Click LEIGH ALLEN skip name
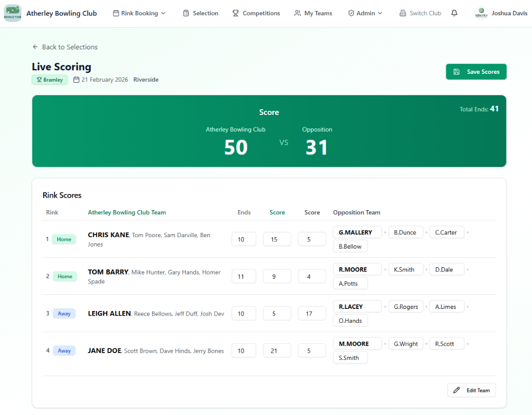The width and height of the screenshot is (532, 415). coord(109,313)
